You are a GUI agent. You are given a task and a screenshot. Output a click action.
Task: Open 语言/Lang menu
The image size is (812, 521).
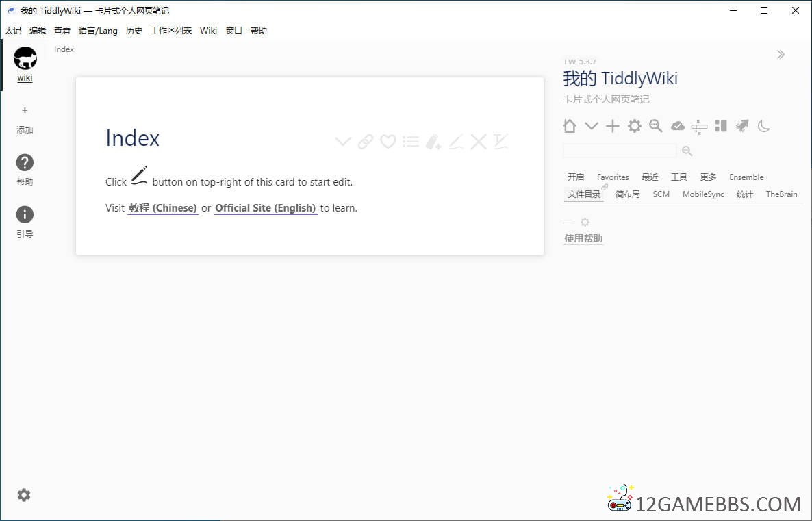coord(98,31)
